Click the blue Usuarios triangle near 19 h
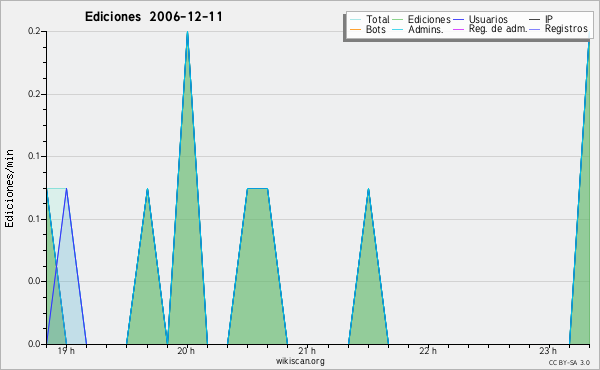 tap(67, 266)
